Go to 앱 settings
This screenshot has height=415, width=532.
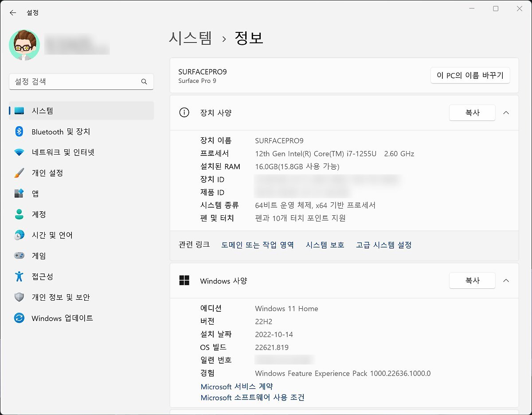(x=82, y=194)
